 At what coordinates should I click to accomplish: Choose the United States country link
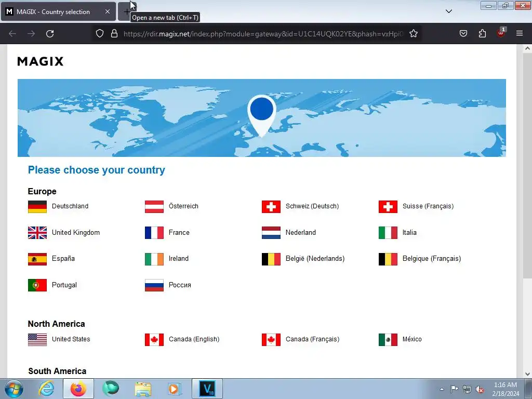[x=71, y=339]
